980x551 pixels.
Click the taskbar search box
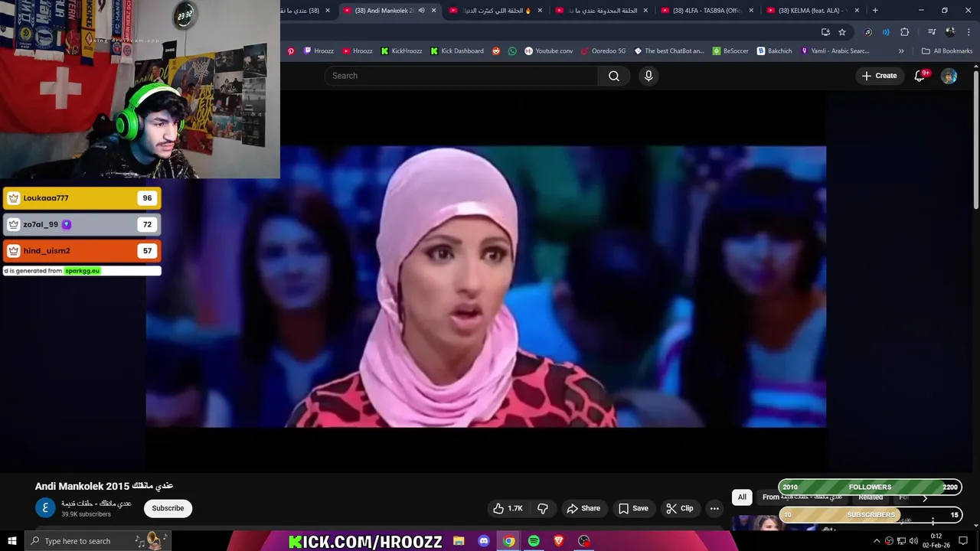tap(98, 541)
